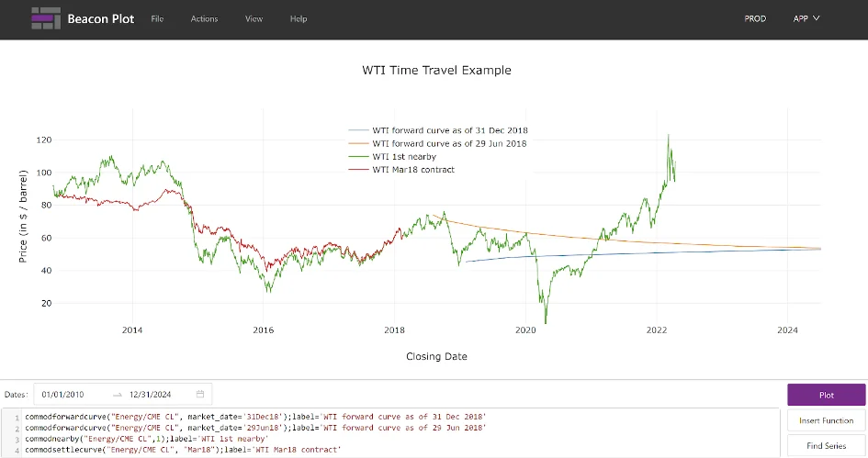The height and width of the screenshot is (458, 868).
Task: Open the calendar icon in the date range
Action: coord(200,395)
